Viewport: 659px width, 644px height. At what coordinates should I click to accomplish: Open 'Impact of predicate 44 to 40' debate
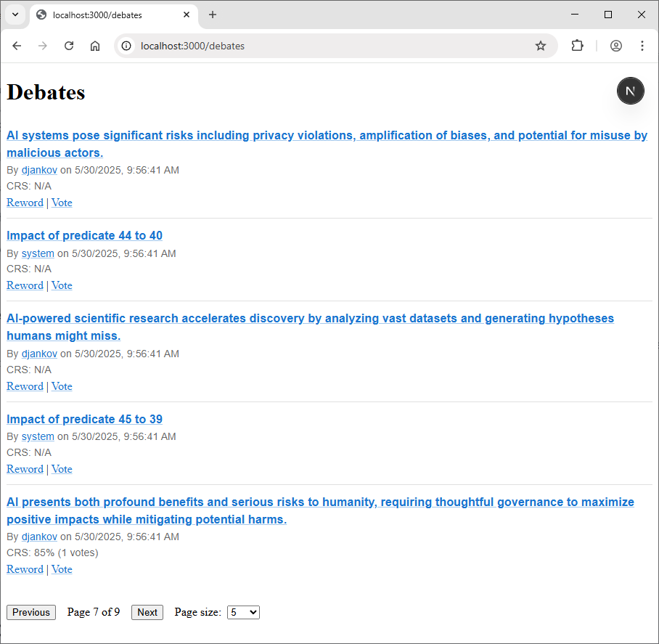(84, 235)
